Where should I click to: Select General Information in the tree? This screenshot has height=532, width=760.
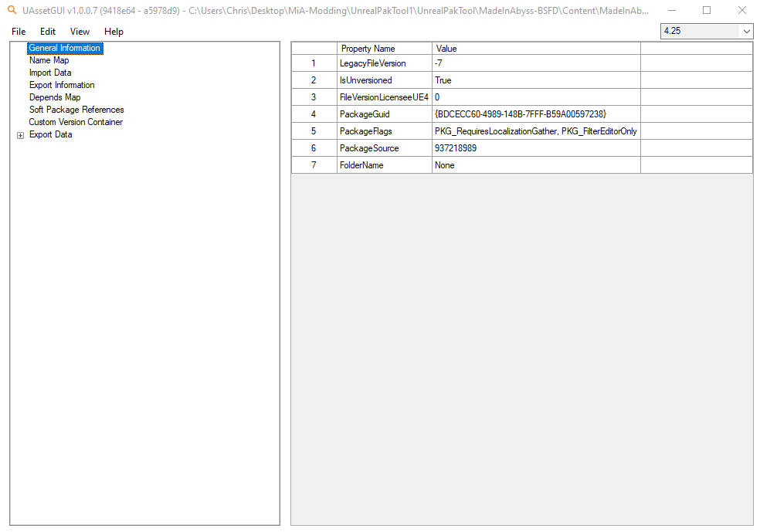pyautogui.click(x=64, y=48)
